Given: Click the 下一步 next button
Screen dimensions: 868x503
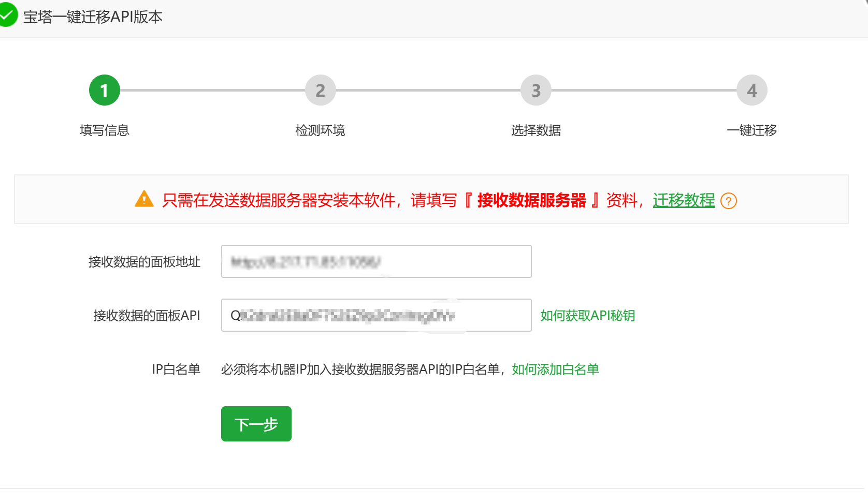Looking at the screenshot, I should pyautogui.click(x=256, y=424).
